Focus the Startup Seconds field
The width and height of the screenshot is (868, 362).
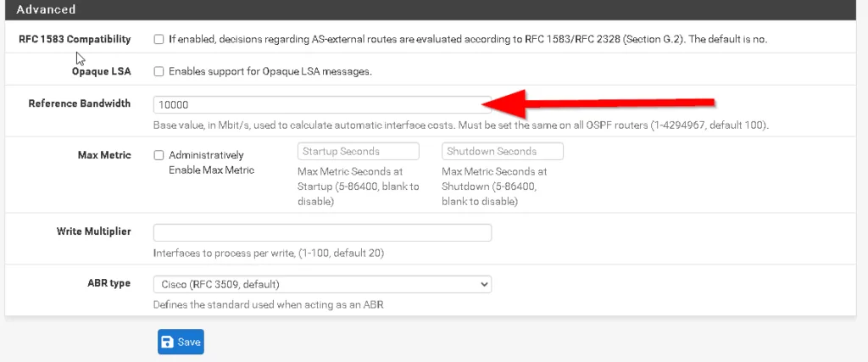[x=359, y=151]
